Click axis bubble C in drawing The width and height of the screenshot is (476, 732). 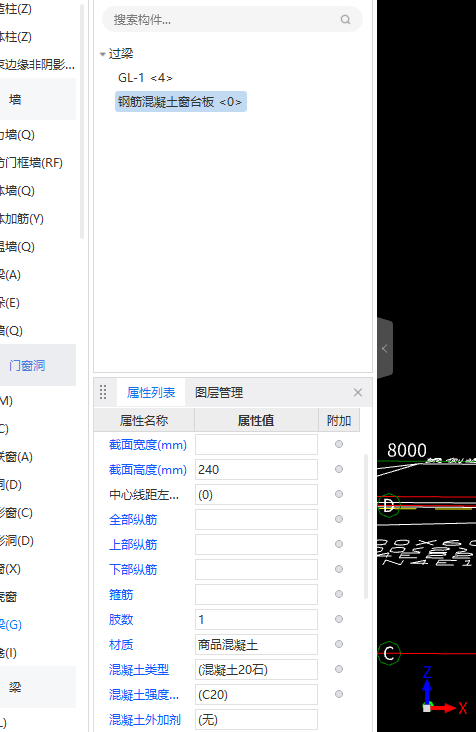(389, 653)
